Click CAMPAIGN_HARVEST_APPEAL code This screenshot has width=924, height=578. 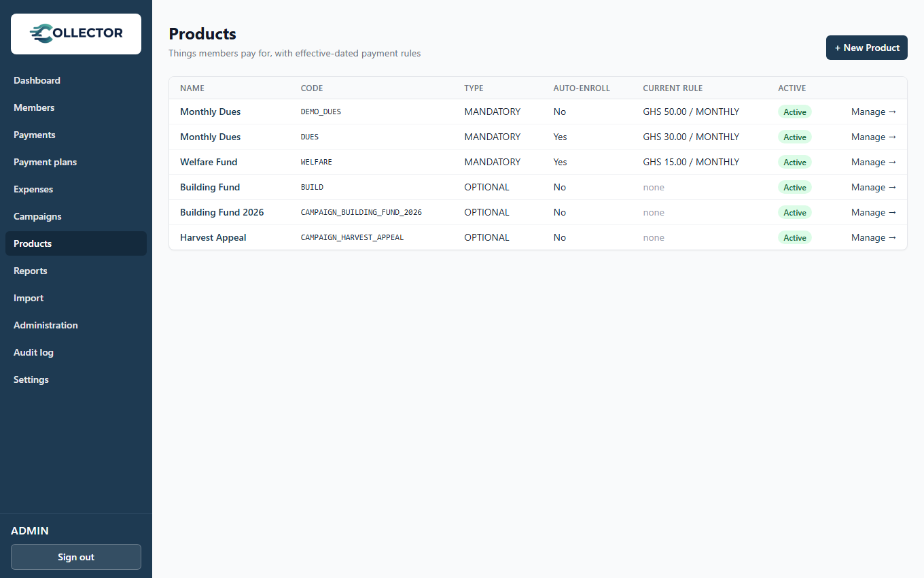tap(352, 237)
